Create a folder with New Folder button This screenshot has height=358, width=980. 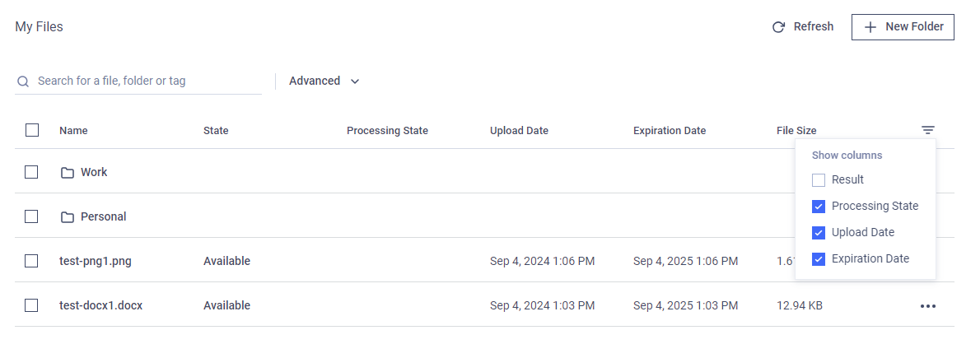coord(903,27)
